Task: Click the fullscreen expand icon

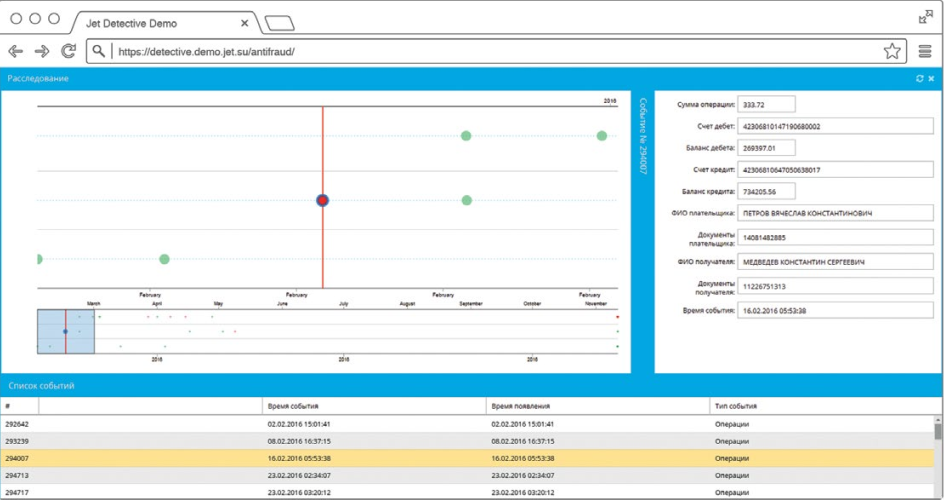Action: pyautogui.click(x=925, y=17)
